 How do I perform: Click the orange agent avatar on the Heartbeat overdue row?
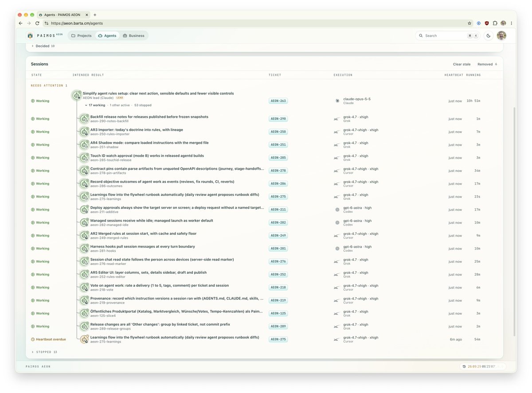[x=84, y=339]
